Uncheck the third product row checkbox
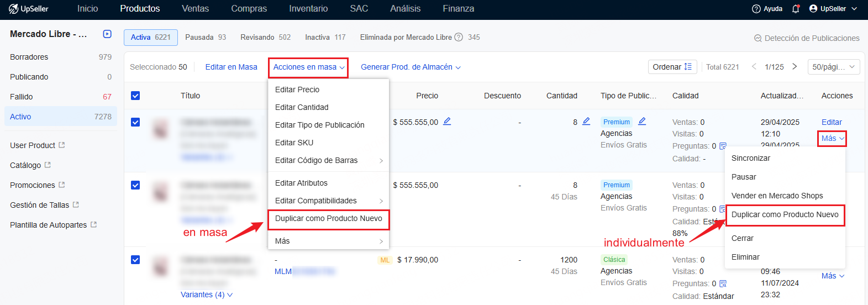This screenshot has height=305, width=868. tap(135, 260)
